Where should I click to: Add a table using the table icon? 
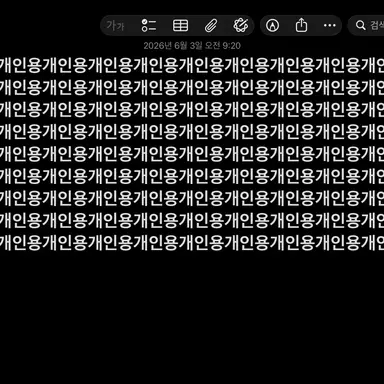[x=180, y=25]
